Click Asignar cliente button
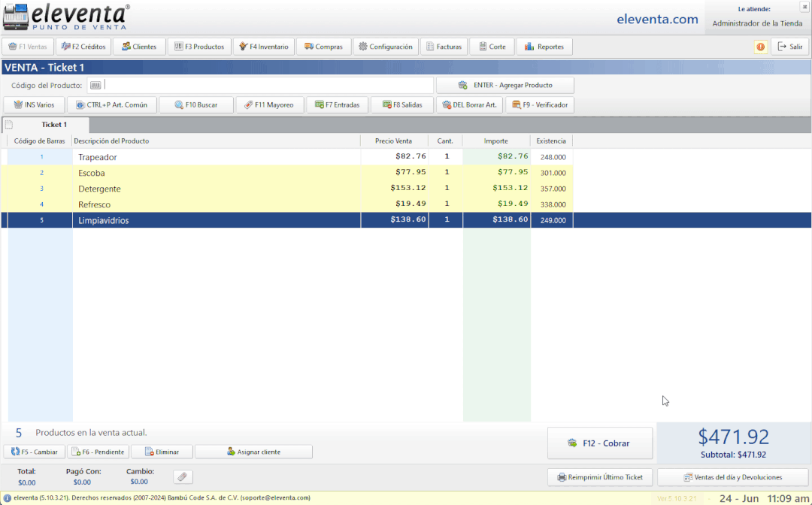Image resolution: width=812 pixels, height=505 pixels. pos(253,452)
